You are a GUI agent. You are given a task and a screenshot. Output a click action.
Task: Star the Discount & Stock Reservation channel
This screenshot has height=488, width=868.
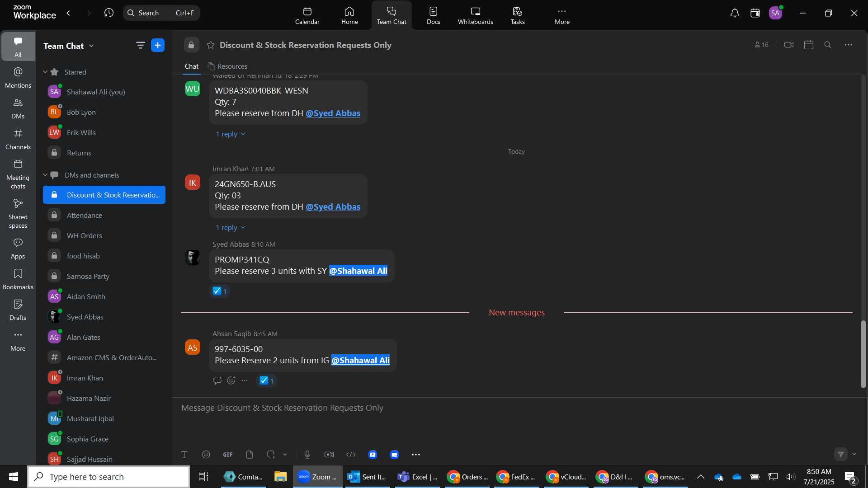[211, 45]
